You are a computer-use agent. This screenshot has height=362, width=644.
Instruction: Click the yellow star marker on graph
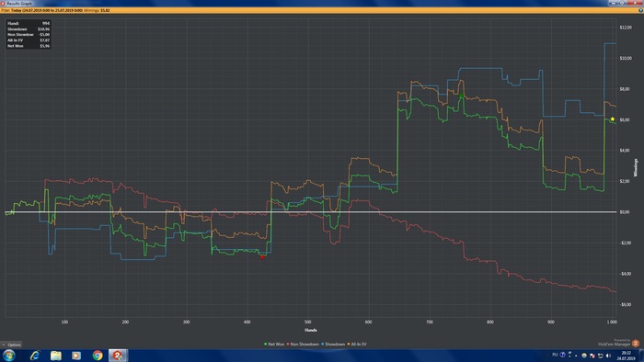(613, 119)
